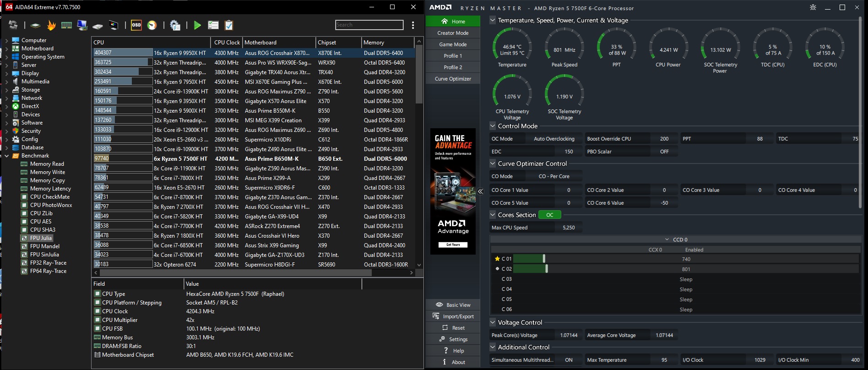Open Import/Export in Ryzen Master

point(453,316)
